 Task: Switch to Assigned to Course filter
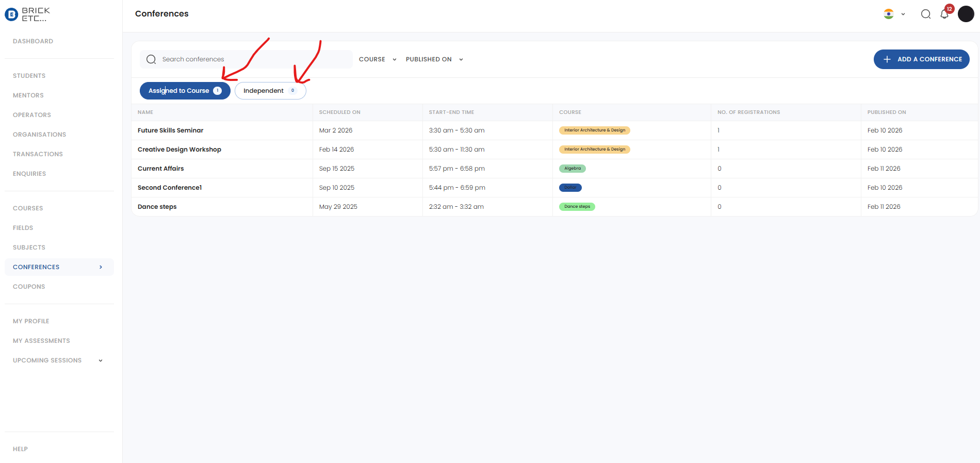coord(185,91)
